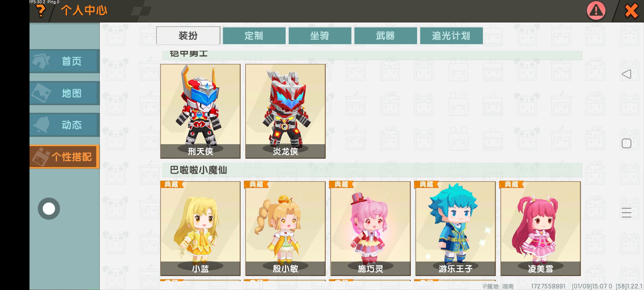Switch to the 追光计划 tab
This screenshot has width=644, height=290.
451,35
